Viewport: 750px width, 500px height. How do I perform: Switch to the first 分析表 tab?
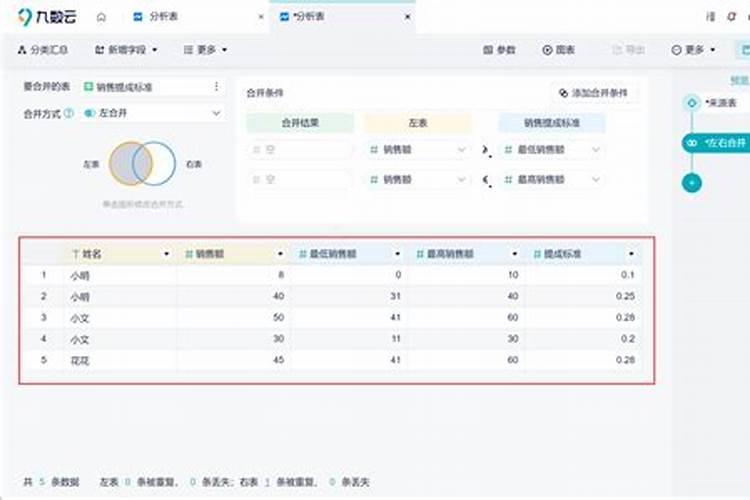click(156, 17)
